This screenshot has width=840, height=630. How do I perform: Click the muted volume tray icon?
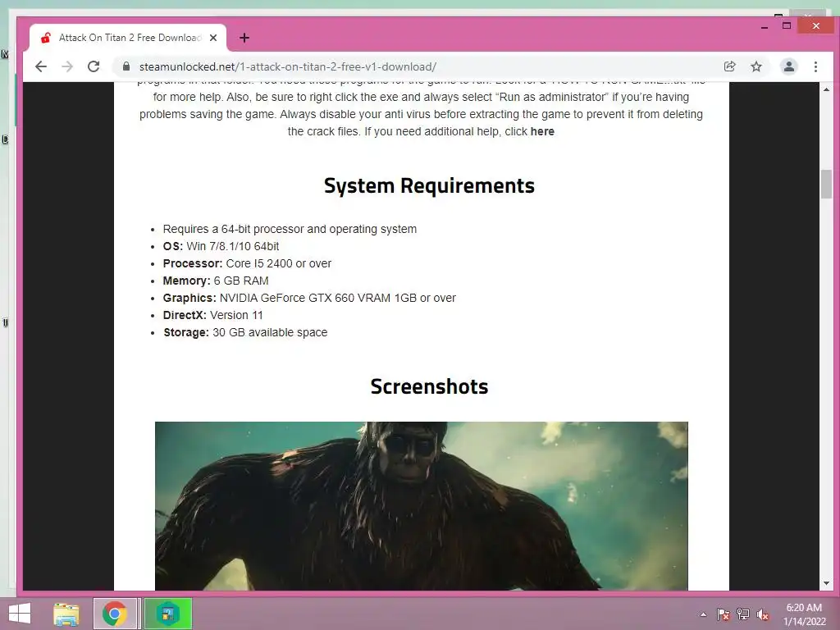pos(763,614)
